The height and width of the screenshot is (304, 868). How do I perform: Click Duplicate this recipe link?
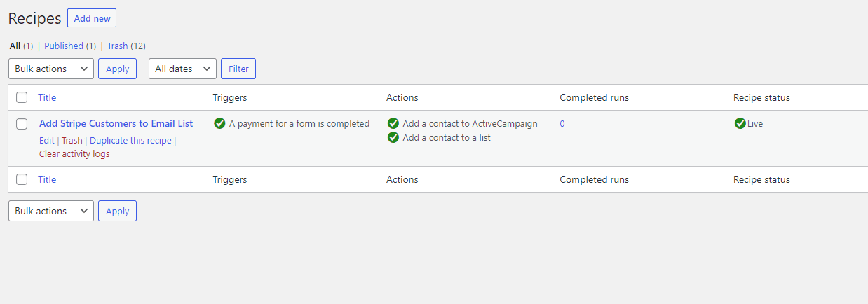point(130,141)
